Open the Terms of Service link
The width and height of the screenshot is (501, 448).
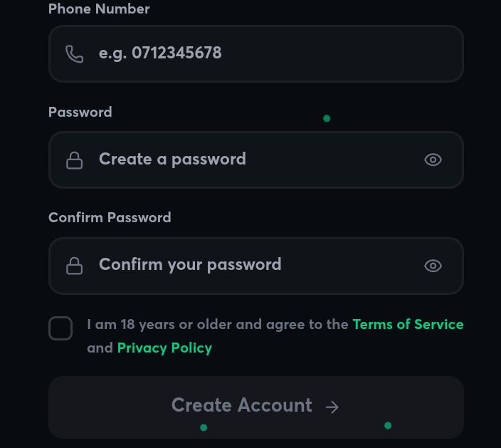pos(408,325)
